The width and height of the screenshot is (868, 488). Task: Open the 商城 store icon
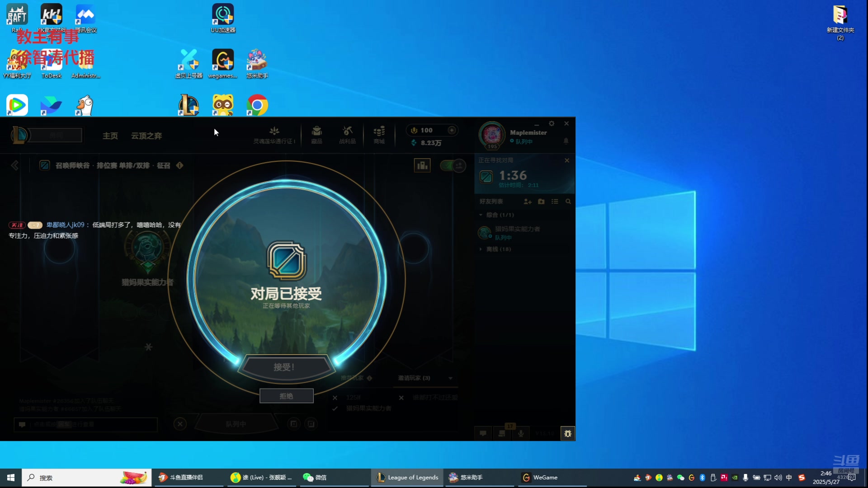click(379, 135)
